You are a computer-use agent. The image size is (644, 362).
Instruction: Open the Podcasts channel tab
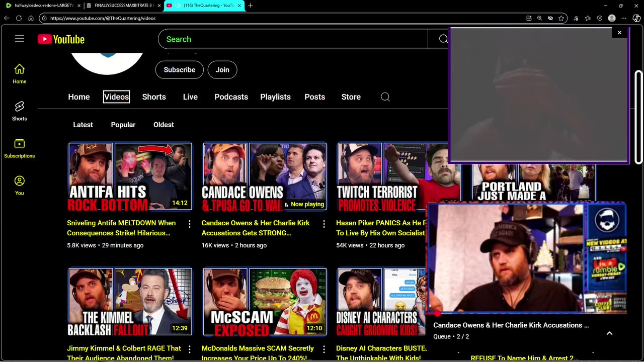coord(231,97)
